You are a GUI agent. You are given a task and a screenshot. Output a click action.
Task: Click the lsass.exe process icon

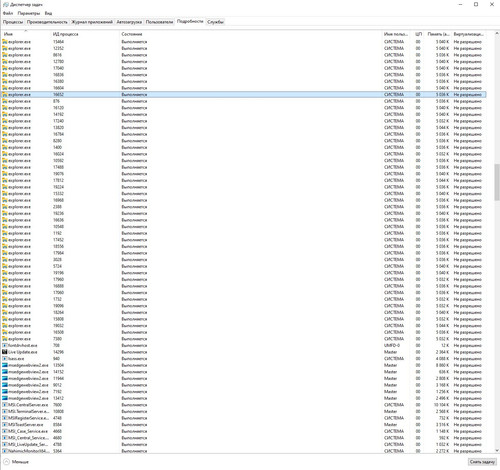tap(5, 359)
